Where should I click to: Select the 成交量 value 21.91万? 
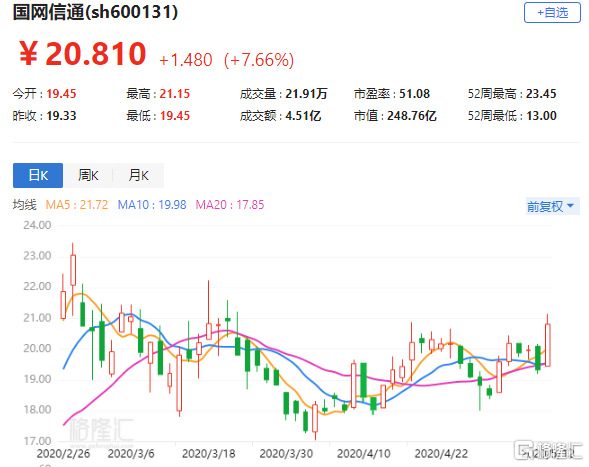306,94
